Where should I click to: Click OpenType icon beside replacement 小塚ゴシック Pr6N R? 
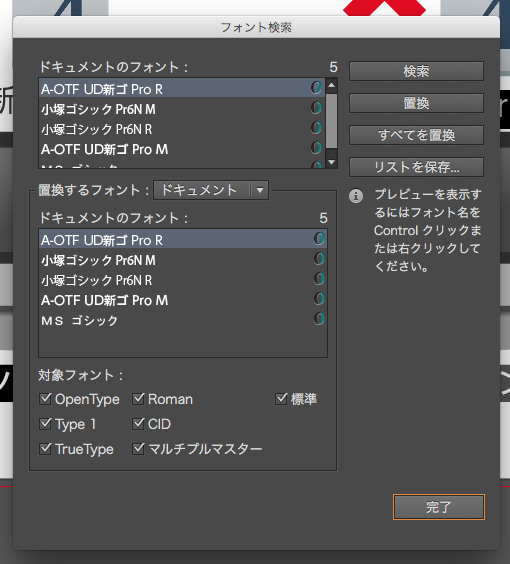(319, 278)
